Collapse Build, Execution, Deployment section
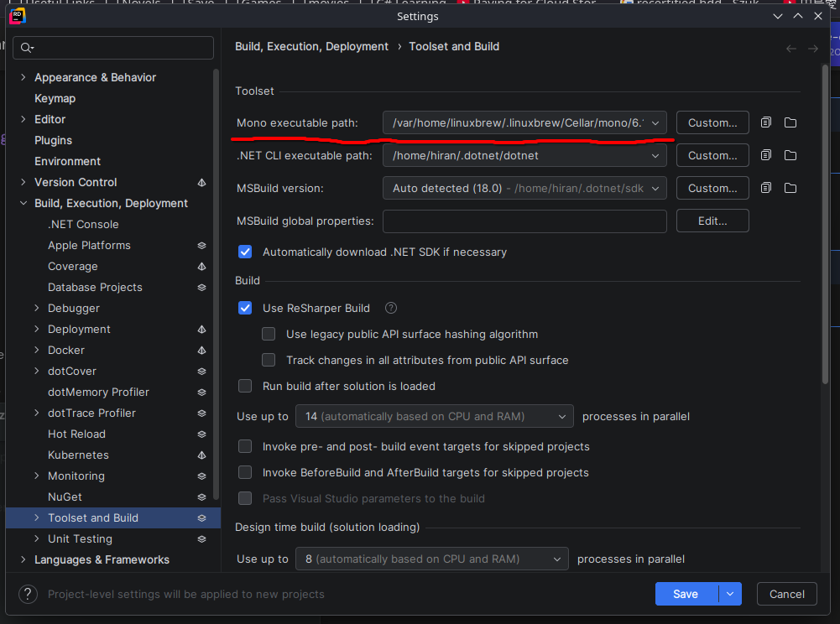Image resolution: width=840 pixels, height=624 pixels. tap(23, 204)
